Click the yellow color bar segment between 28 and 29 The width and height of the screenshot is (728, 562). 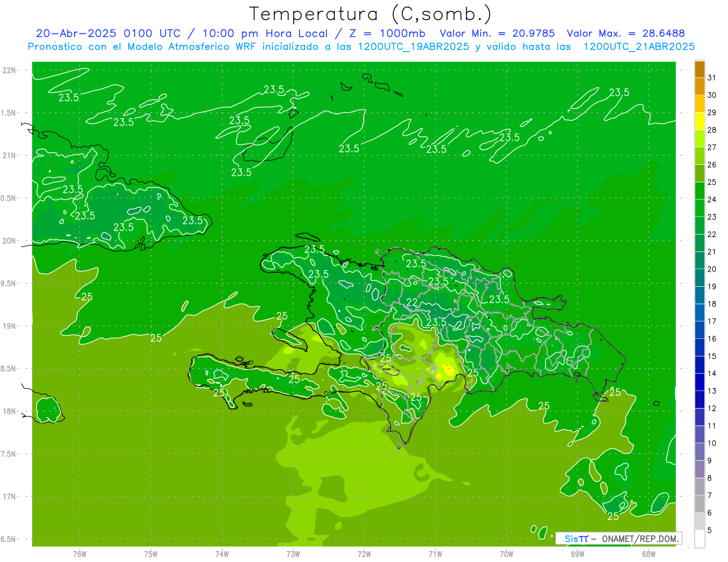coord(699,121)
